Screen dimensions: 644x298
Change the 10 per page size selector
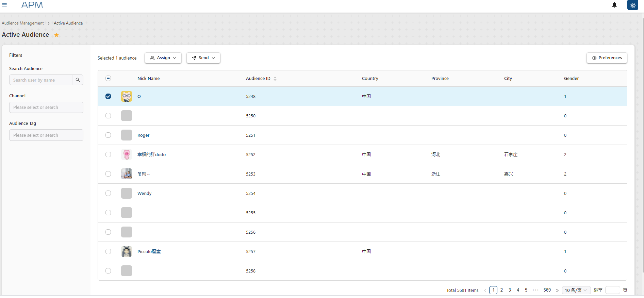(x=576, y=290)
